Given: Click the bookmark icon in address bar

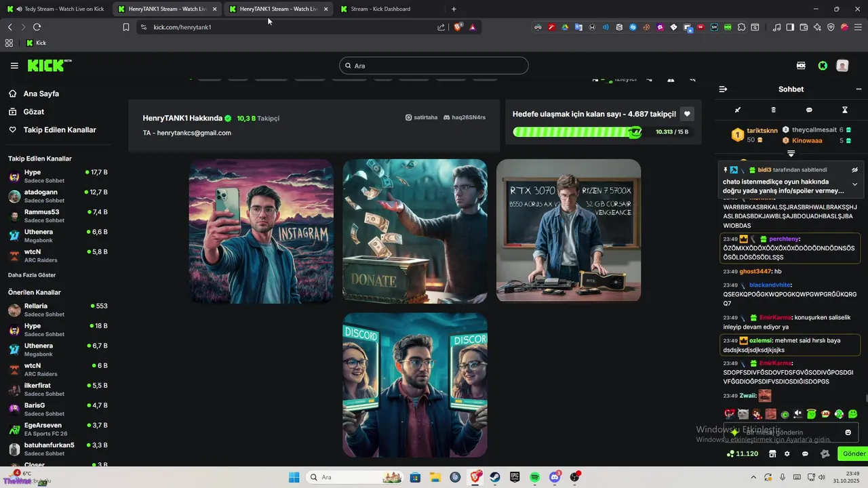Looking at the screenshot, I should point(126,27).
